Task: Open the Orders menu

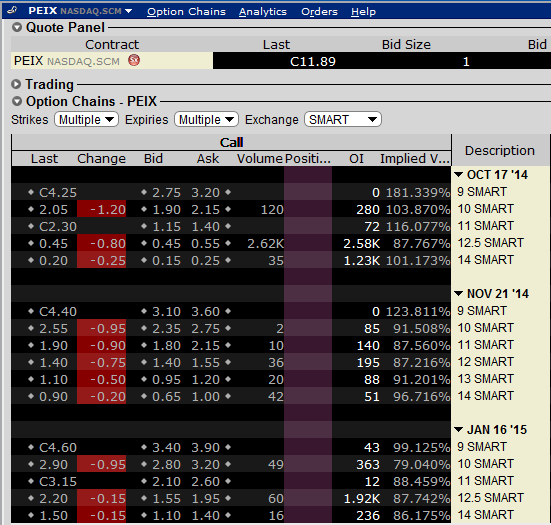Action: tap(319, 12)
